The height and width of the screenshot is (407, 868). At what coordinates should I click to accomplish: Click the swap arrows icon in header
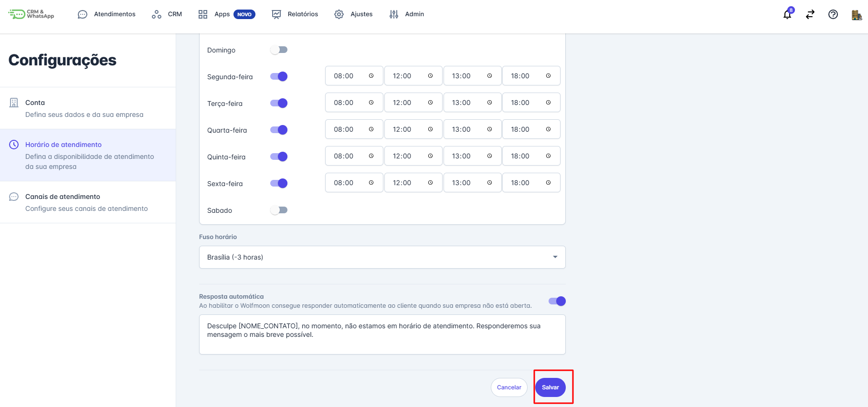coord(810,14)
